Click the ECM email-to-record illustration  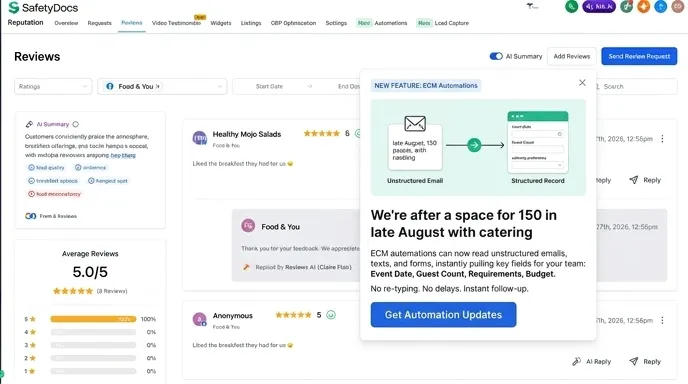[x=478, y=147]
